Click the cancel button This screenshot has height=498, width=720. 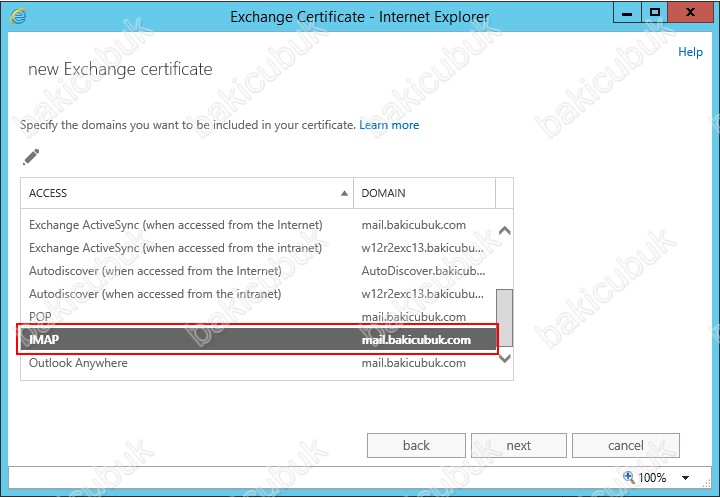click(x=625, y=445)
